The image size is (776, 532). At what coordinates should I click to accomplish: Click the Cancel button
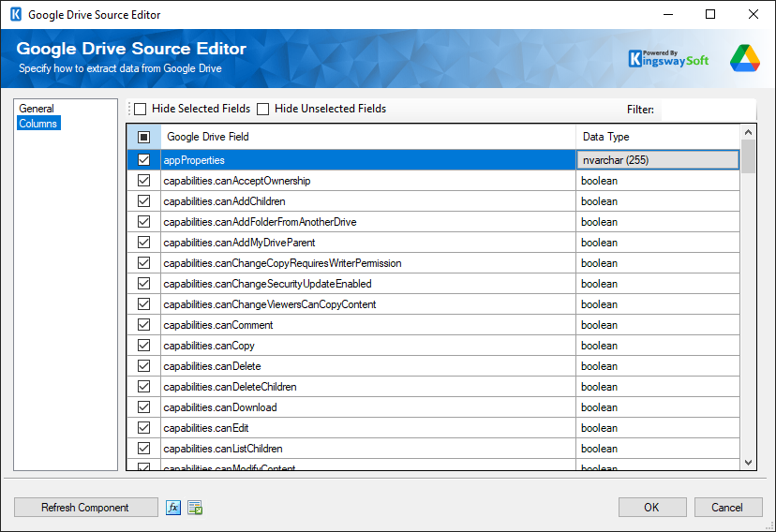pos(727,508)
